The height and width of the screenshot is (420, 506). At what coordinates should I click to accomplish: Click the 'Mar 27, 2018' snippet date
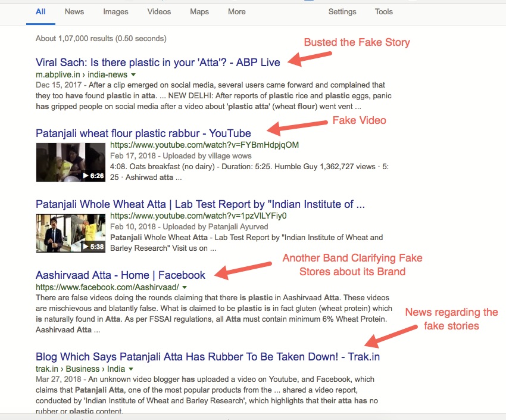pos(58,379)
